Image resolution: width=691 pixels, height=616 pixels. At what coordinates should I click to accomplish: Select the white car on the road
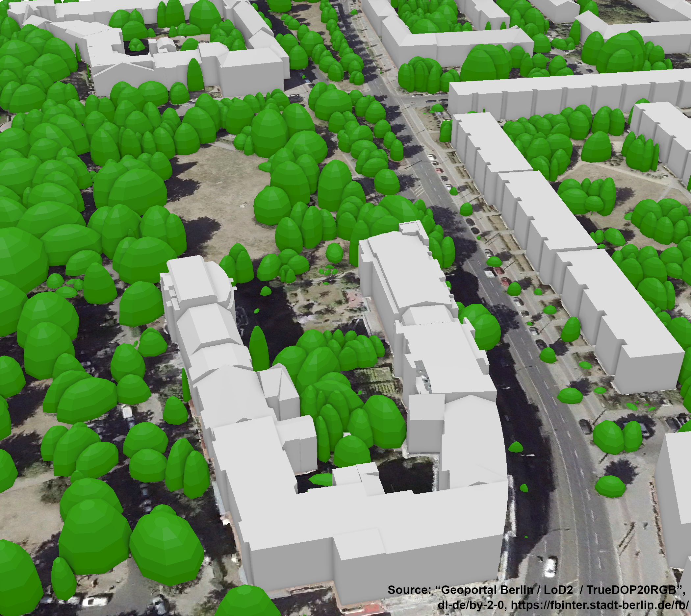tap(550, 567)
